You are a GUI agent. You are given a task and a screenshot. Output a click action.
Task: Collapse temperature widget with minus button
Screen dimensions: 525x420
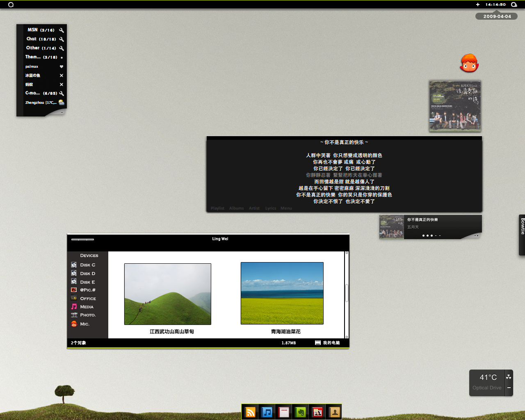coord(509,388)
